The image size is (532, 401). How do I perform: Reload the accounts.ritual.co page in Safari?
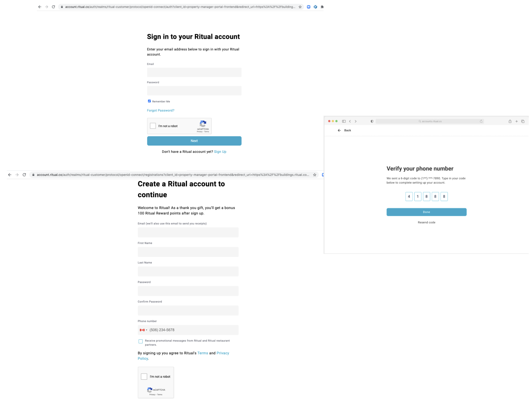481,121
